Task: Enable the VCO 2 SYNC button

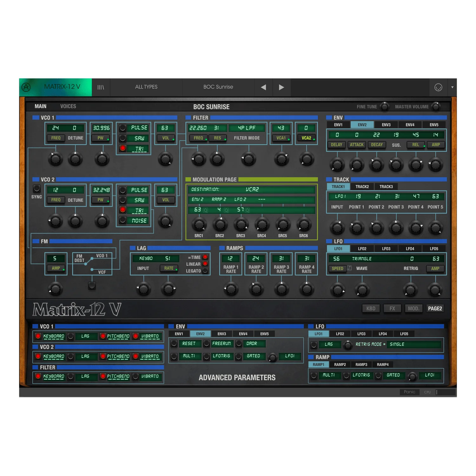Action: pos(37,188)
